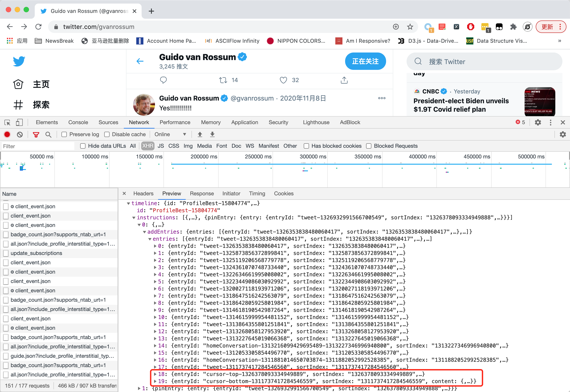This screenshot has width=570, height=392.
Task: Enable the Preserve log checkbox
Action: (x=64, y=134)
